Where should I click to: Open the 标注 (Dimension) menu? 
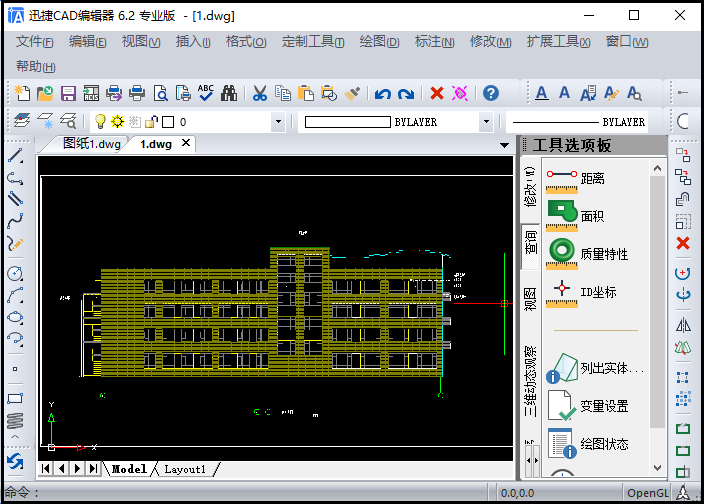(x=435, y=42)
